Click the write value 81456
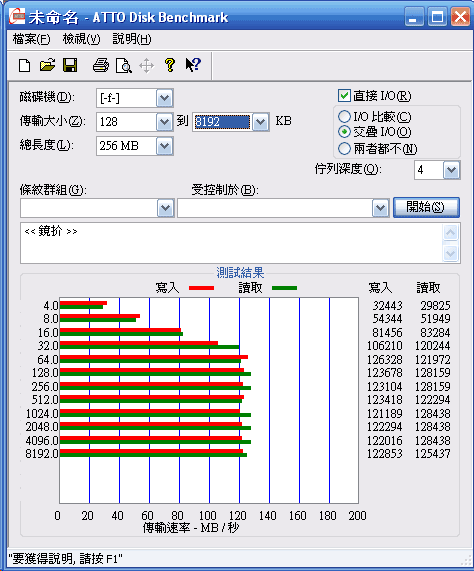The width and height of the screenshot is (474, 571). (x=387, y=332)
